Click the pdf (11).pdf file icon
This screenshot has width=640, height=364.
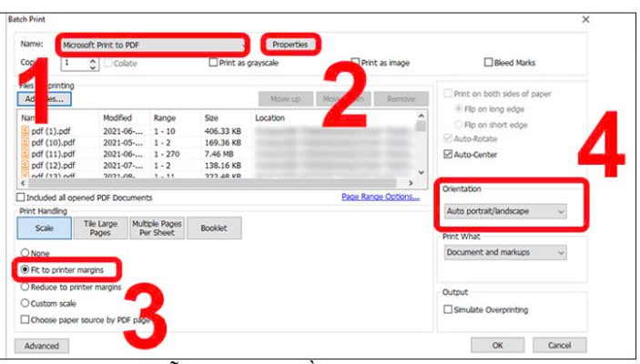(25, 154)
